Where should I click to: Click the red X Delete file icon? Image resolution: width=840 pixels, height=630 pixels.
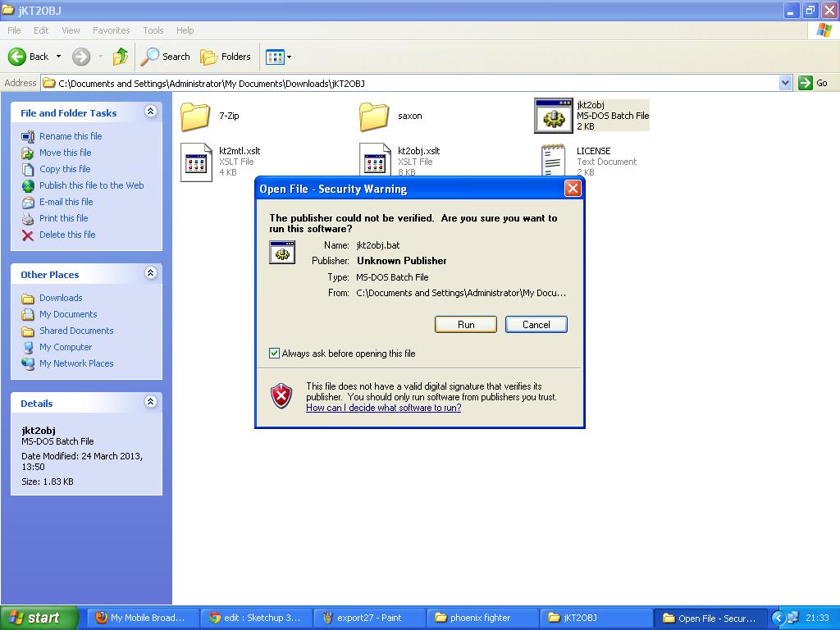[x=28, y=235]
